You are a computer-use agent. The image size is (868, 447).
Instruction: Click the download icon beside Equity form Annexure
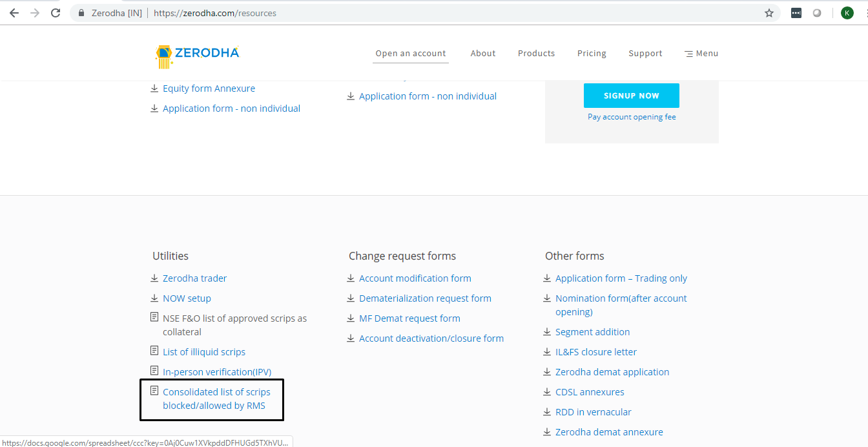pyautogui.click(x=154, y=88)
